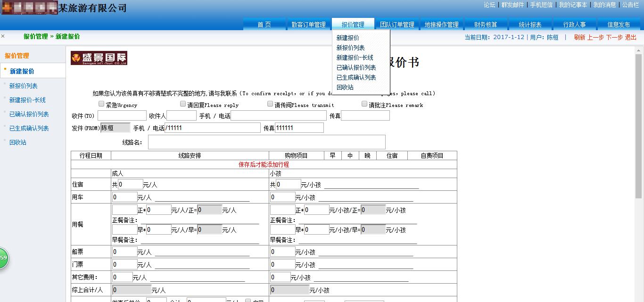Viewport: 644px width, 302px height.
Task: Select 已生成确认列表 in the dropdown menu
Action: pyautogui.click(x=356, y=77)
